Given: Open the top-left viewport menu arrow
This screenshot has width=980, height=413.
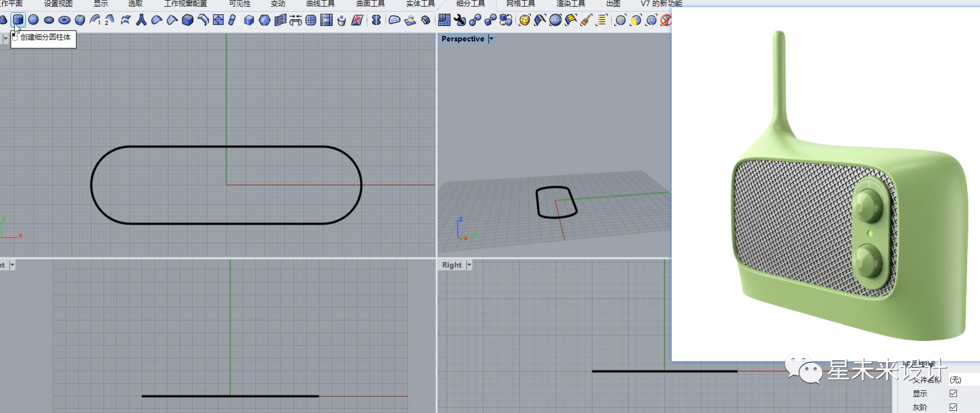Looking at the screenshot, I should [x=5, y=39].
